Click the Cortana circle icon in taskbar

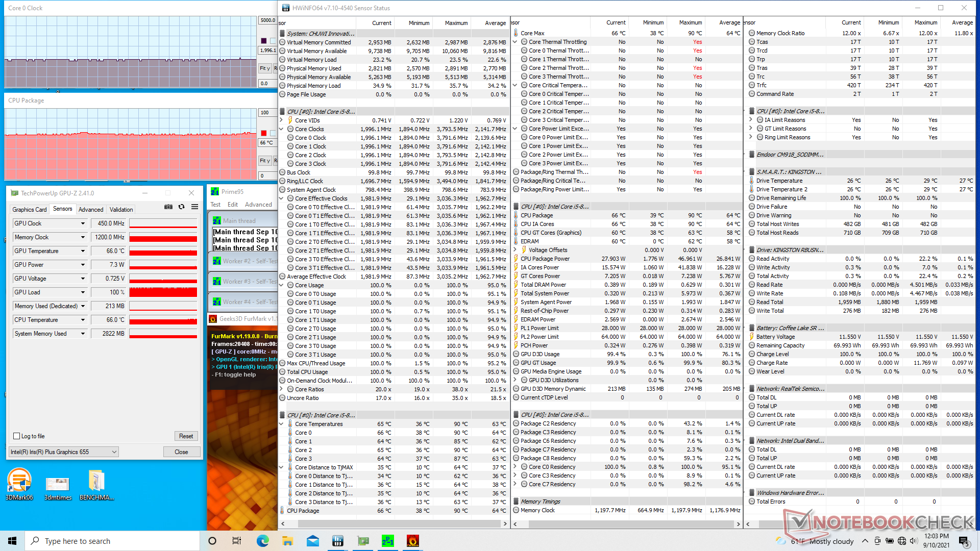[212, 541]
